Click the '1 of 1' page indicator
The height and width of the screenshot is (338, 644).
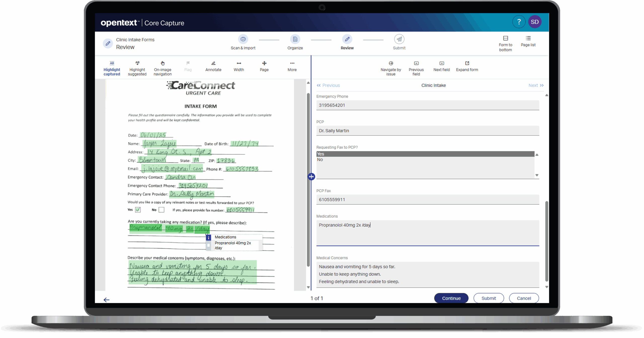click(316, 298)
